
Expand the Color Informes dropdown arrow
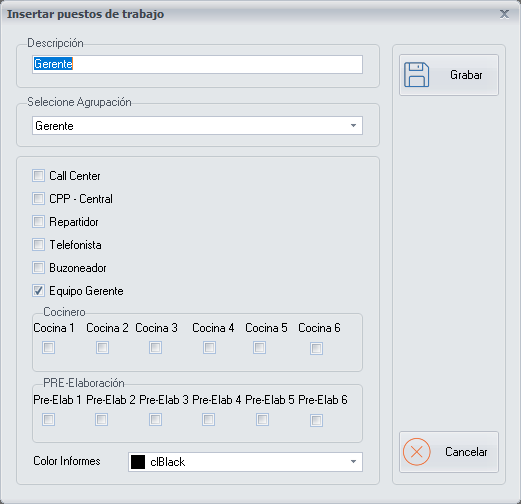[353, 462]
